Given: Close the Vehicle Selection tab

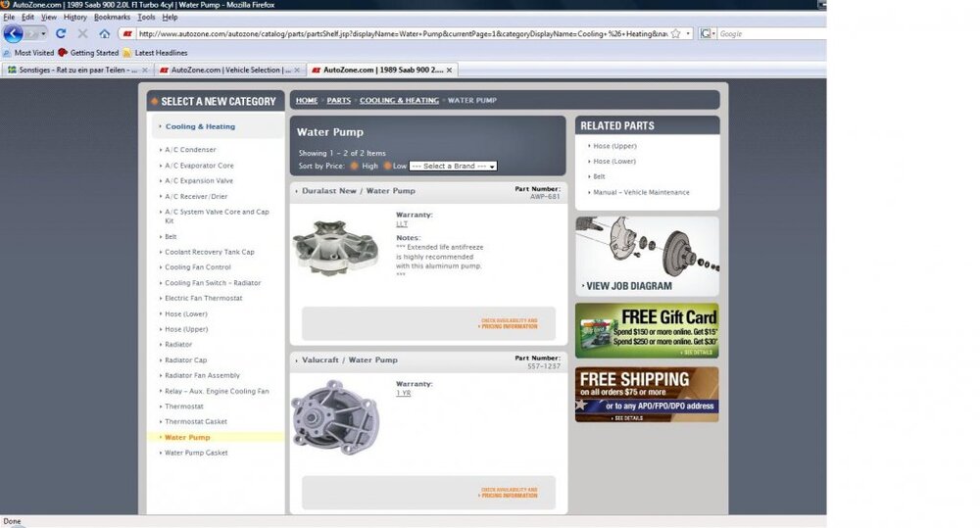Looking at the screenshot, I should click(x=297, y=70).
